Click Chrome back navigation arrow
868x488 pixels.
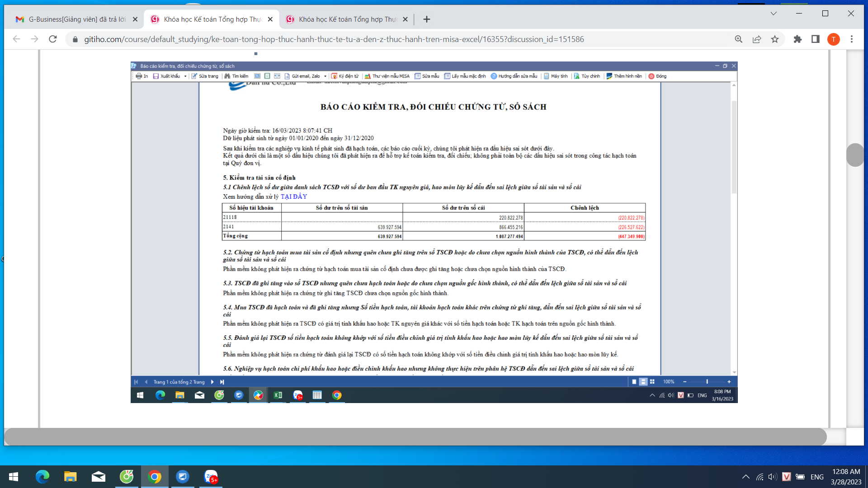click(x=17, y=39)
